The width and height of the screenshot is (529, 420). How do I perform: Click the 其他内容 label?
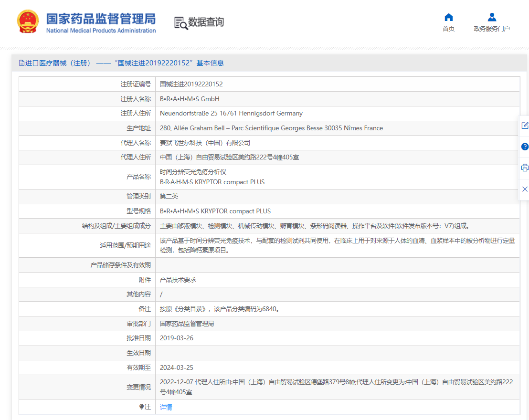(x=138, y=294)
